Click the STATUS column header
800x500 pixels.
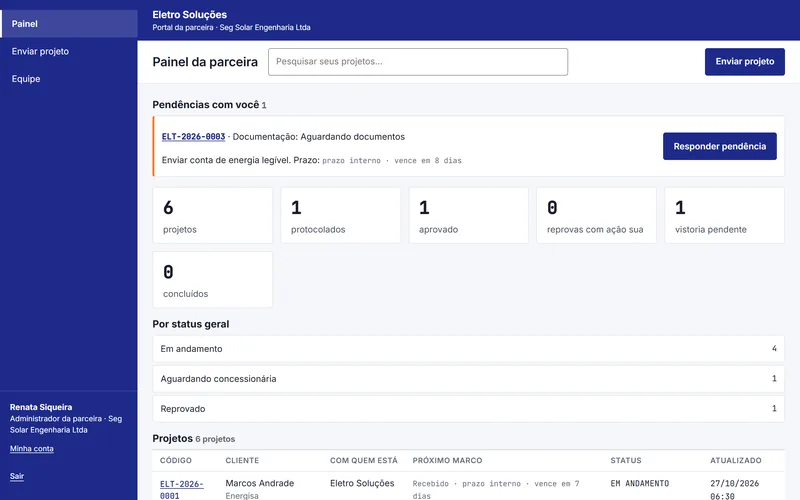click(x=626, y=460)
